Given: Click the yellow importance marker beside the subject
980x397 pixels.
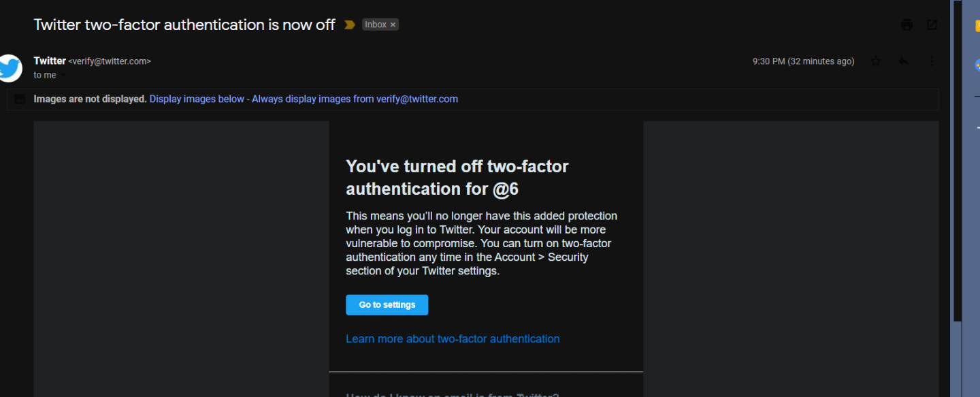Looking at the screenshot, I should pos(349,24).
